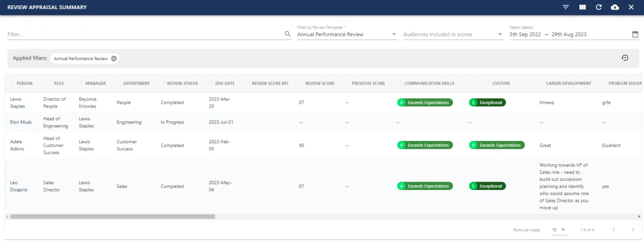Sort by Career Development column header
The image size is (644, 241).
[x=568, y=83]
